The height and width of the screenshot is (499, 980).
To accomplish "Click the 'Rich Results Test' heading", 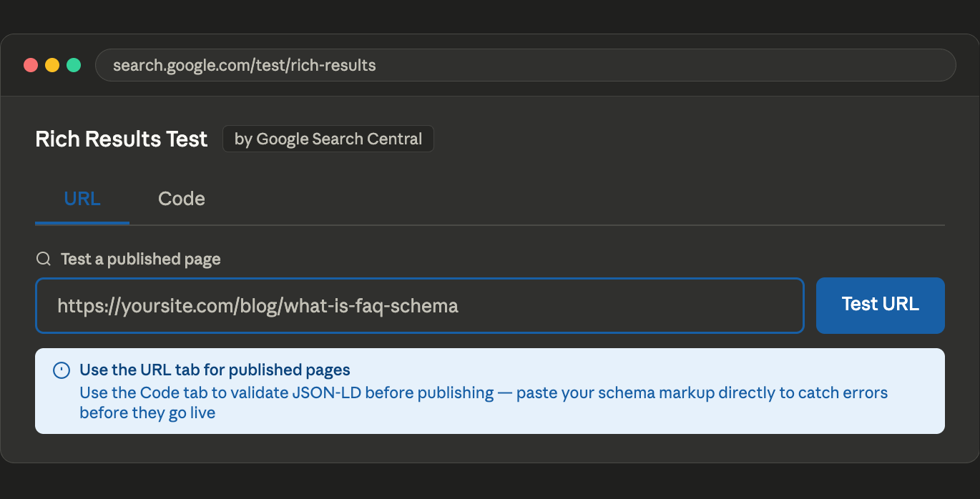I will (122, 139).
